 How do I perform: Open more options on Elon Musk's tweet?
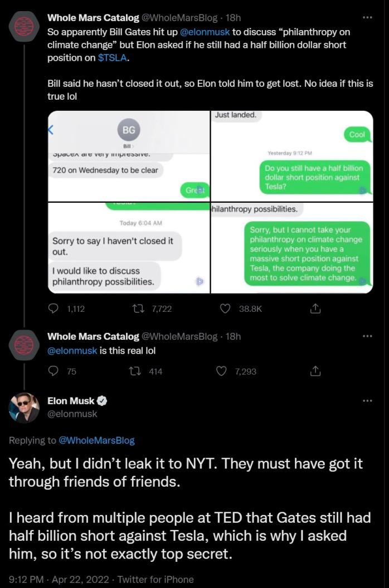367,401
